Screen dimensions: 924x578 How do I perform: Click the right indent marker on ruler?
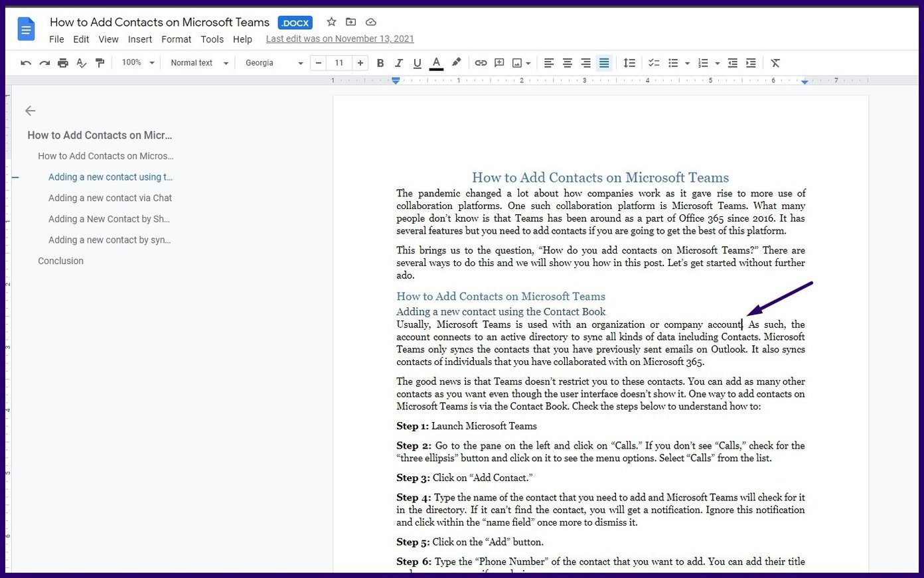coord(805,81)
